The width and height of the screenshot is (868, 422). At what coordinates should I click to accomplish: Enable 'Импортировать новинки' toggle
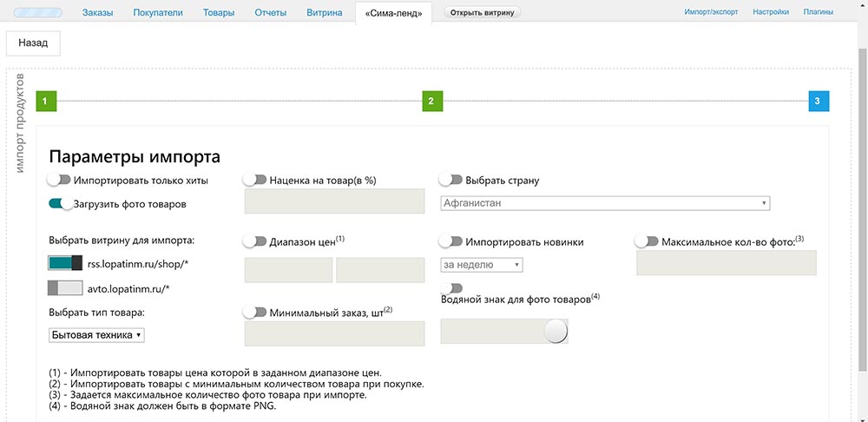click(451, 241)
